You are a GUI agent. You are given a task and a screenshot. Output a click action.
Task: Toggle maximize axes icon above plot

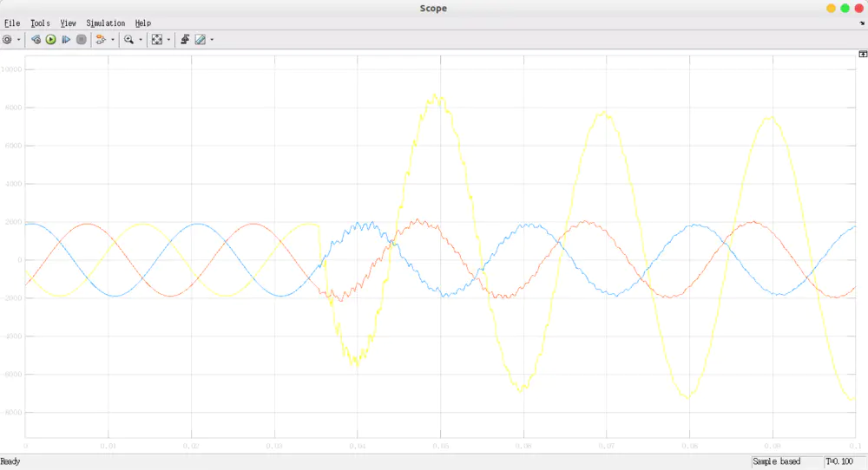click(x=863, y=54)
